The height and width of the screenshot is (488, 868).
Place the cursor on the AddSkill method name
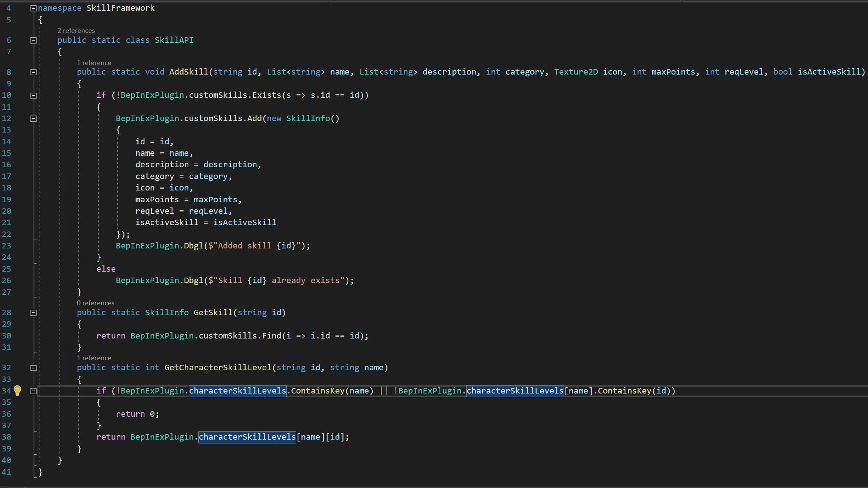pos(189,72)
